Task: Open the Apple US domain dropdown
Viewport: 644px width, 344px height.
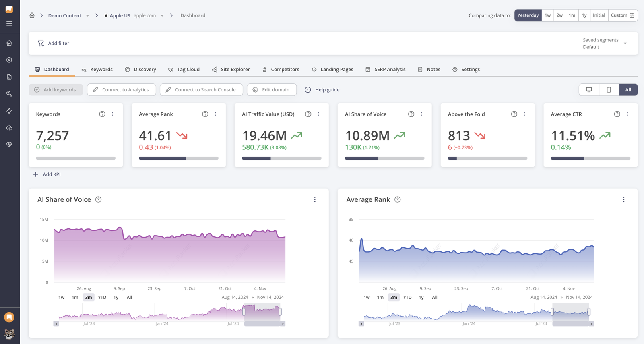Action: (x=162, y=16)
